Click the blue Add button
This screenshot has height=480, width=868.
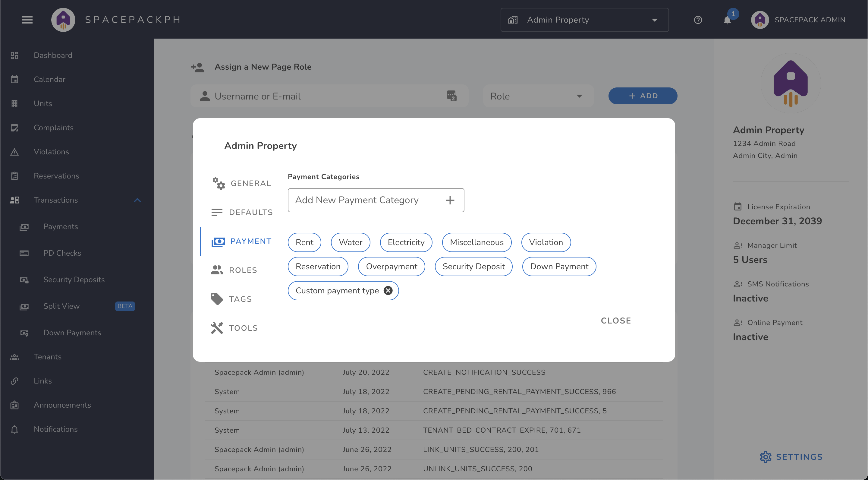pos(643,96)
